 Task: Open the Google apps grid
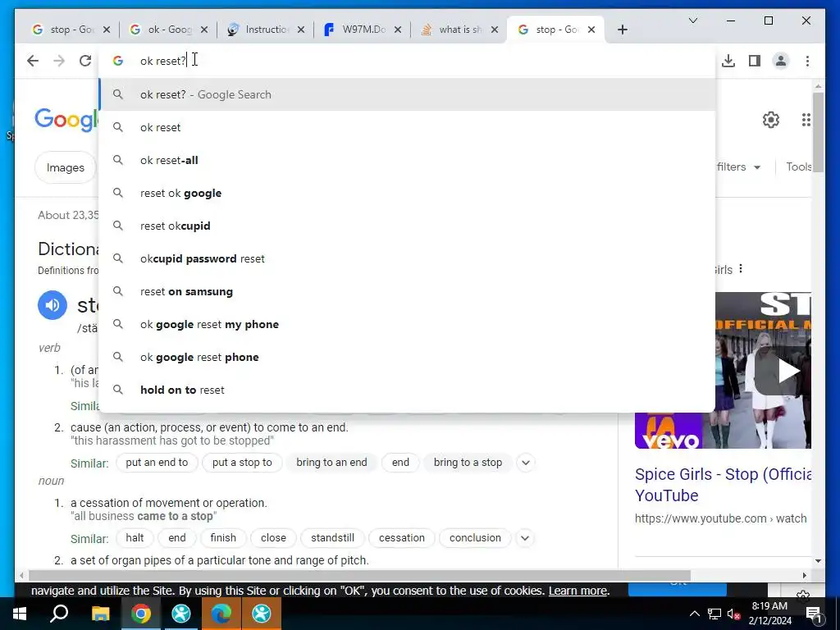click(806, 120)
